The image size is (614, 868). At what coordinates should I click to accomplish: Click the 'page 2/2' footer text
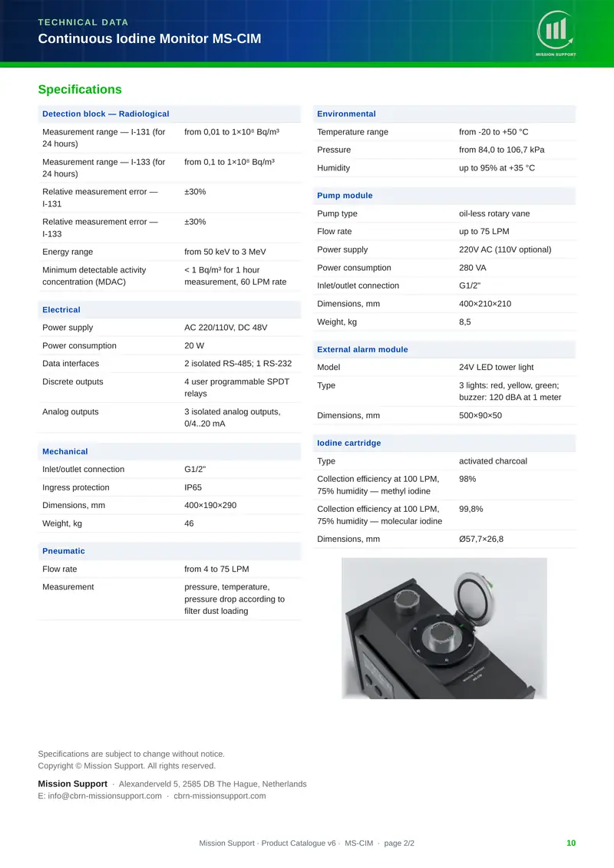pos(399,843)
